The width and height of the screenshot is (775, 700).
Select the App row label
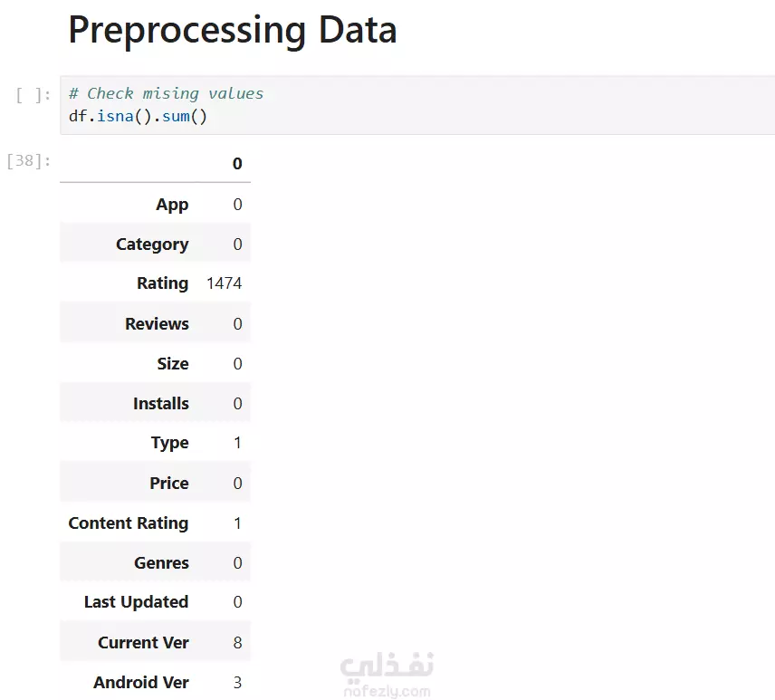[x=172, y=204]
